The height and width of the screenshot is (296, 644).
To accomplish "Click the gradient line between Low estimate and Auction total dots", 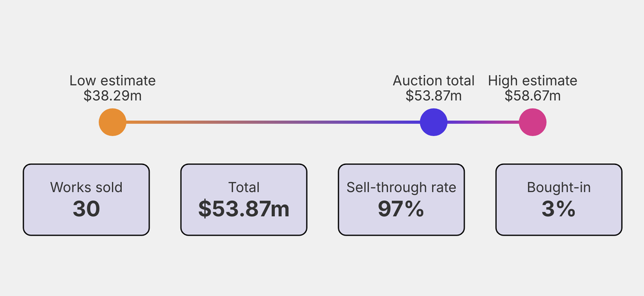I will tap(270, 122).
